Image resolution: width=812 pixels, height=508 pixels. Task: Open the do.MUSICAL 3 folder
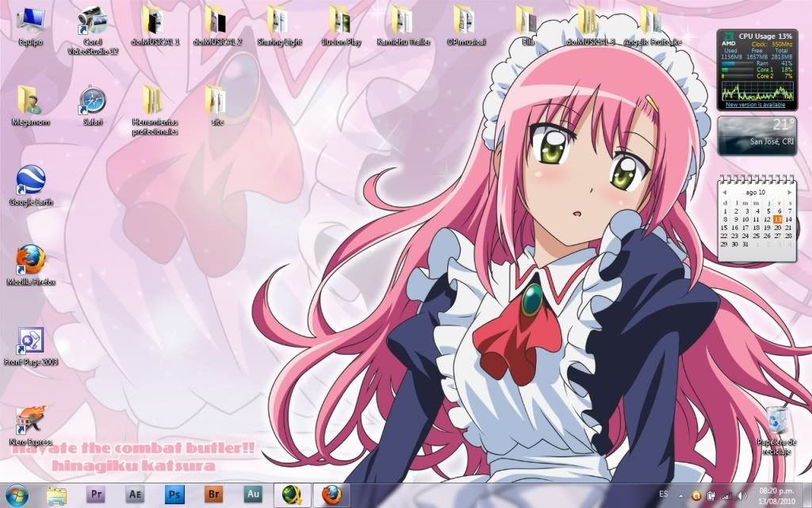click(x=590, y=26)
